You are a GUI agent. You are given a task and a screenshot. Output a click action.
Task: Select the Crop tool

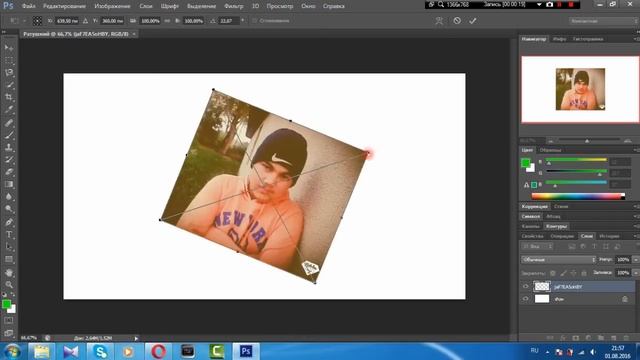9,97
